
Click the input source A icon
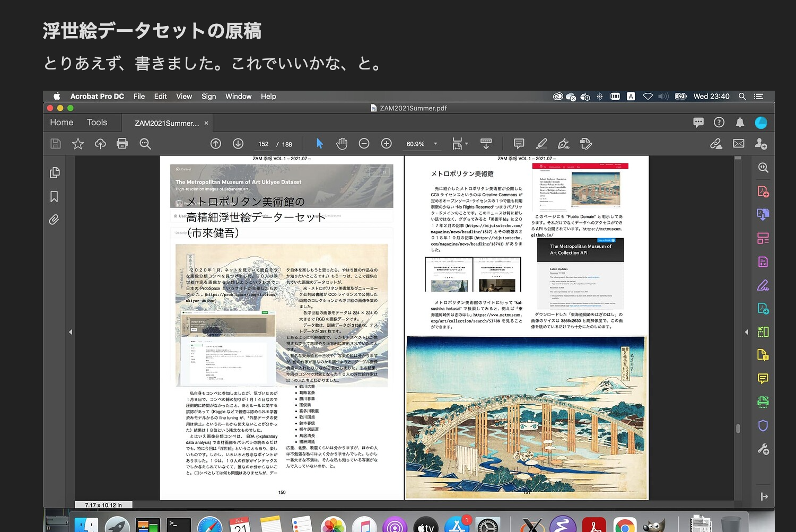pyautogui.click(x=631, y=96)
